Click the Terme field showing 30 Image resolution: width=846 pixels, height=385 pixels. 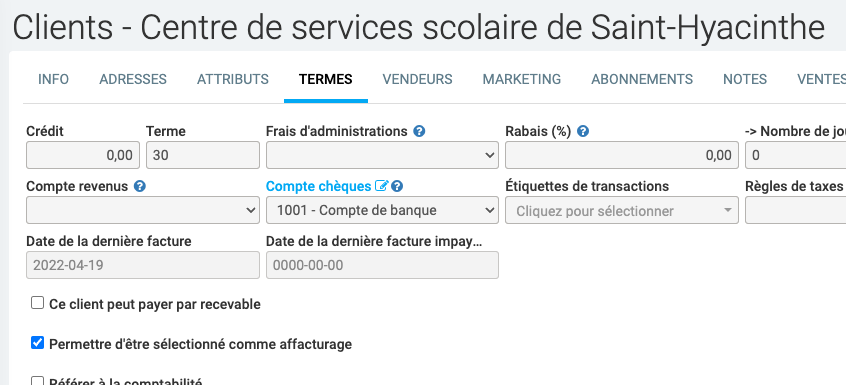click(203, 155)
